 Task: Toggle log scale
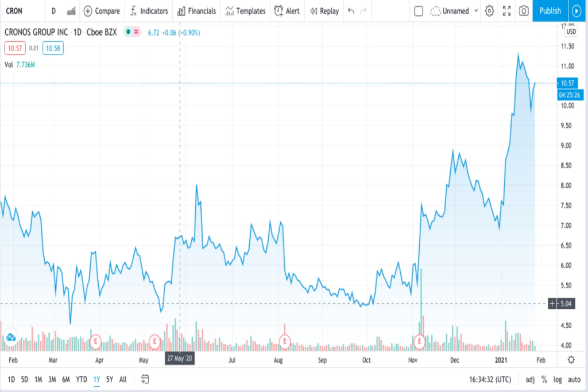[x=558, y=379]
